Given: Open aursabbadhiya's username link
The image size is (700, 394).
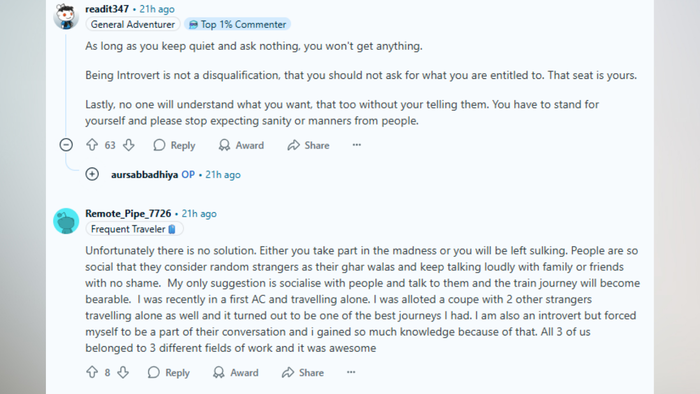Looking at the screenshot, I should click(144, 174).
